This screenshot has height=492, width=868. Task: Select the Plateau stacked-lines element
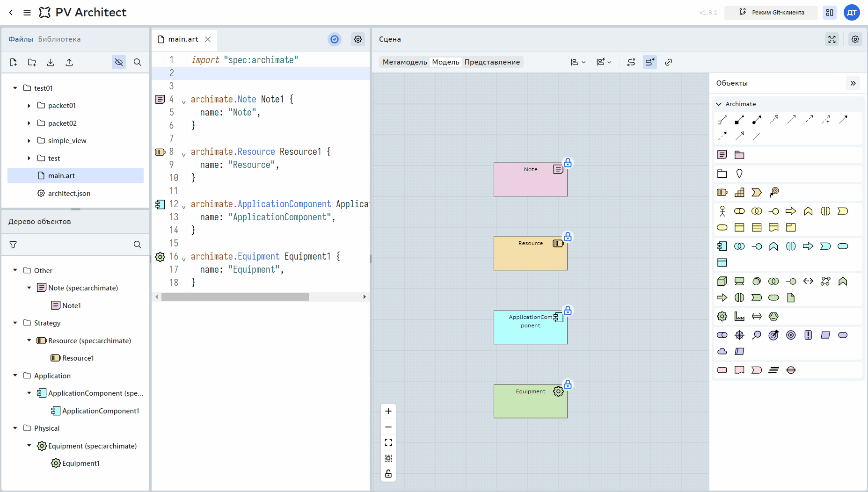pyautogui.click(x=774, y=370)
